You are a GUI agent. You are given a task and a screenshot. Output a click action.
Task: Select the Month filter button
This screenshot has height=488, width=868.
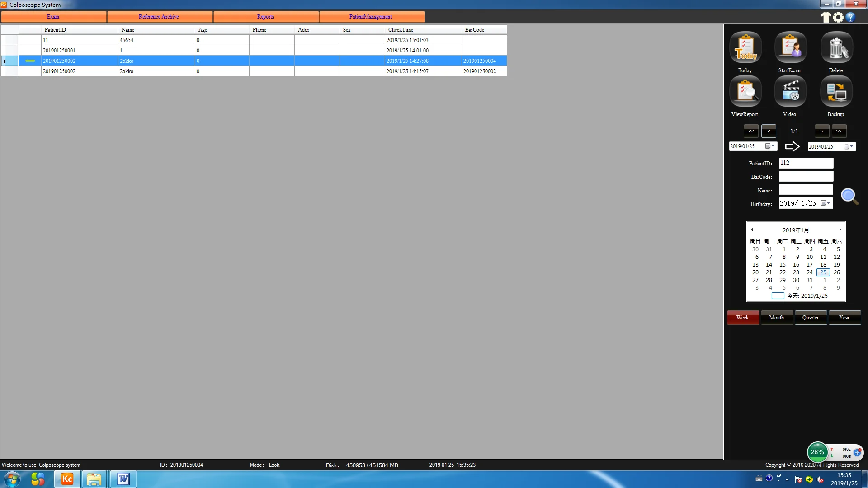click(x=776, y=318)
